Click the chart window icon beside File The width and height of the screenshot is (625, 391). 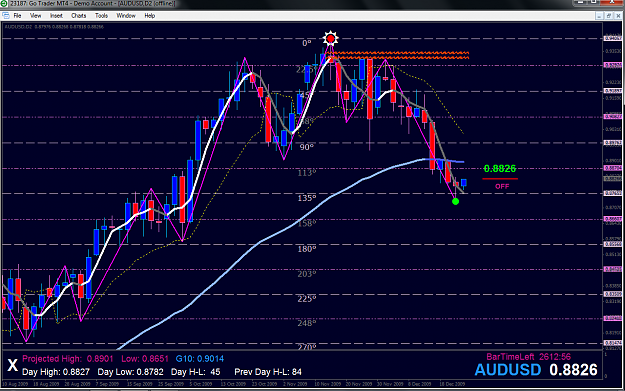point(6,16)
